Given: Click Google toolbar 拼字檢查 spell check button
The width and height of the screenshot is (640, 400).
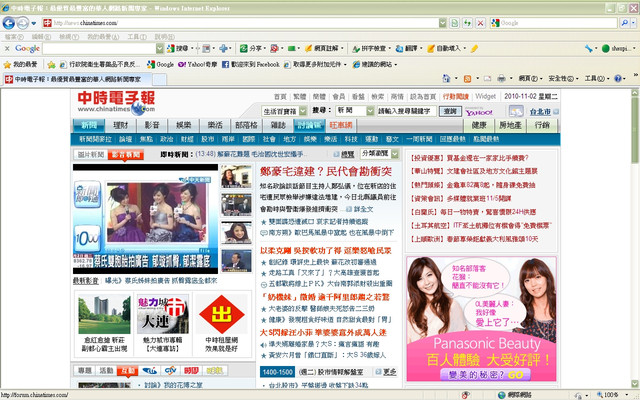Looking at the screenshot, I should 371,48.
